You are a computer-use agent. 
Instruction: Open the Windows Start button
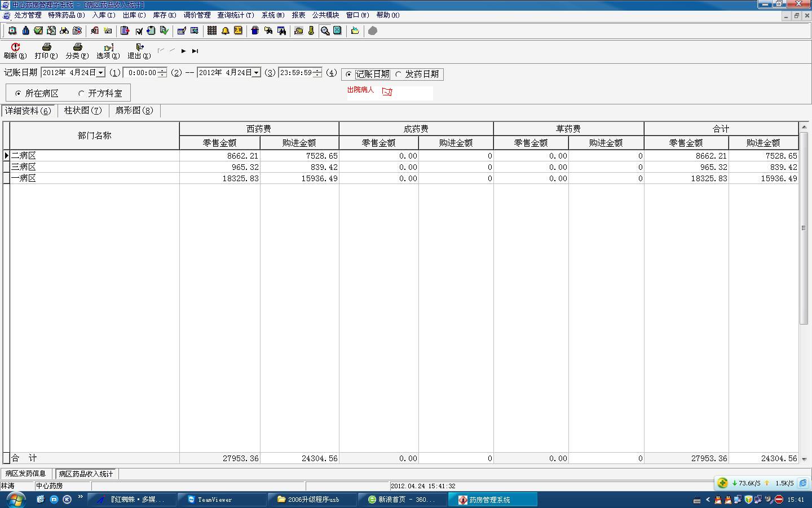pyautogui.click(x=16, y=500)
